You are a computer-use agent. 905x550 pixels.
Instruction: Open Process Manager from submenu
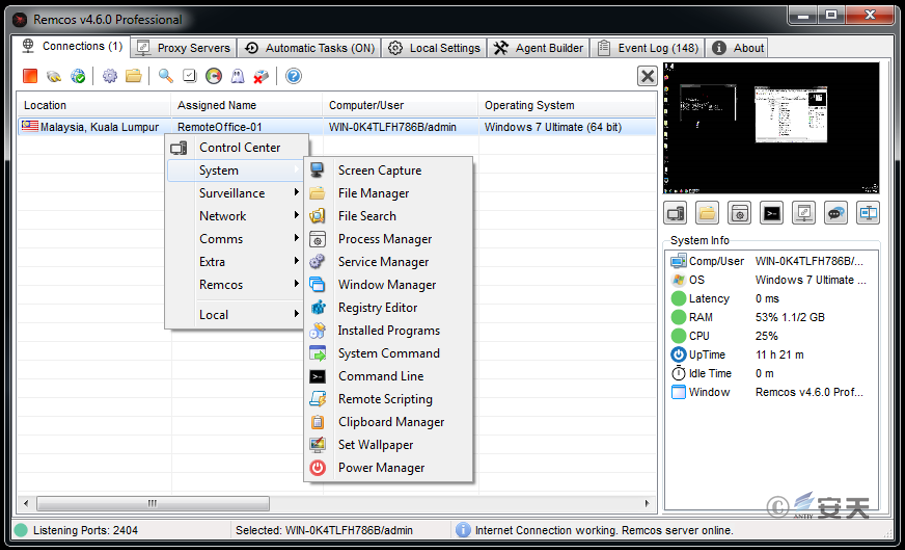pos(388,239)
